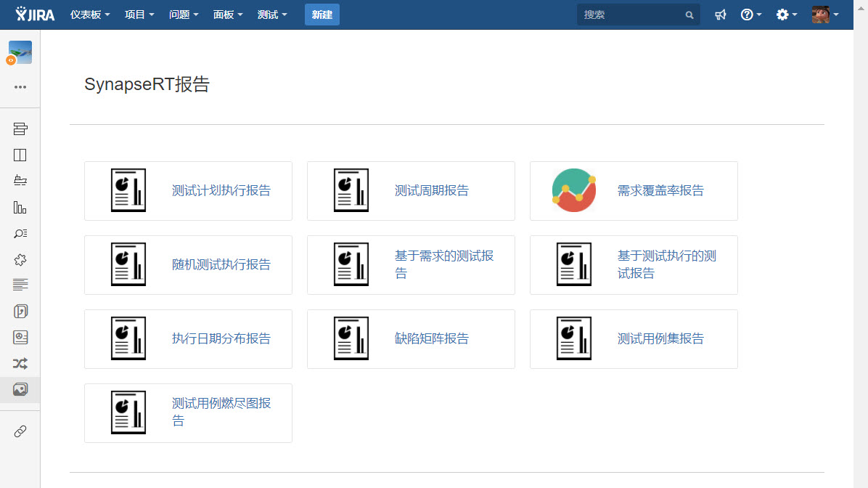Image resolution: width=868 pixels, height=488 pixels.
Task: Open 测试周期报告 link
Action: pyautogui.click(x=431, y=190)
